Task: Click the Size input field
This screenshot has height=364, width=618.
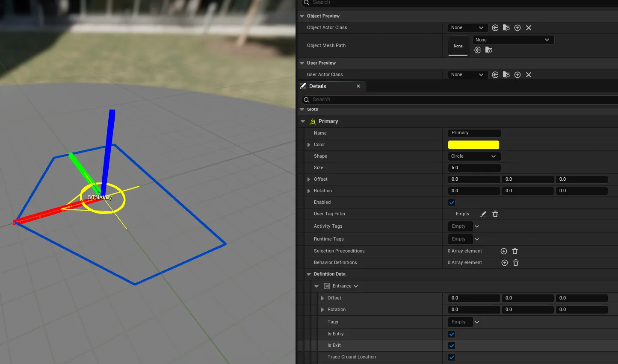Action: (474, 168)
